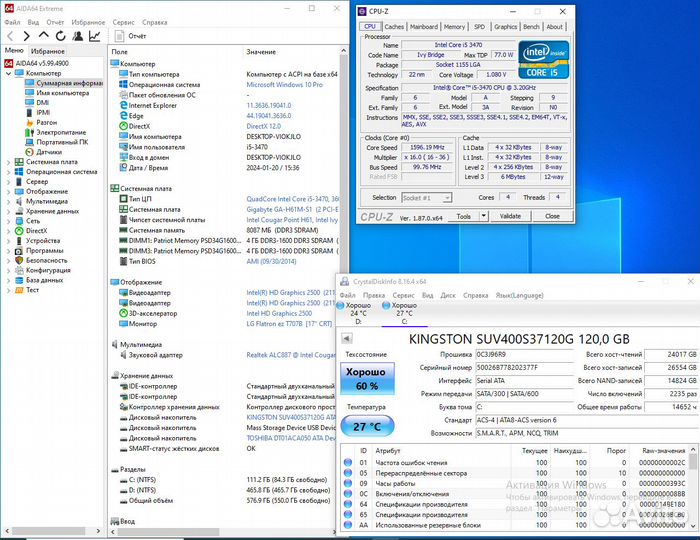Viewport: 700px width, 540px height.
Task: Click the Отчёт report button in toolbar
Action: (130, 36)
